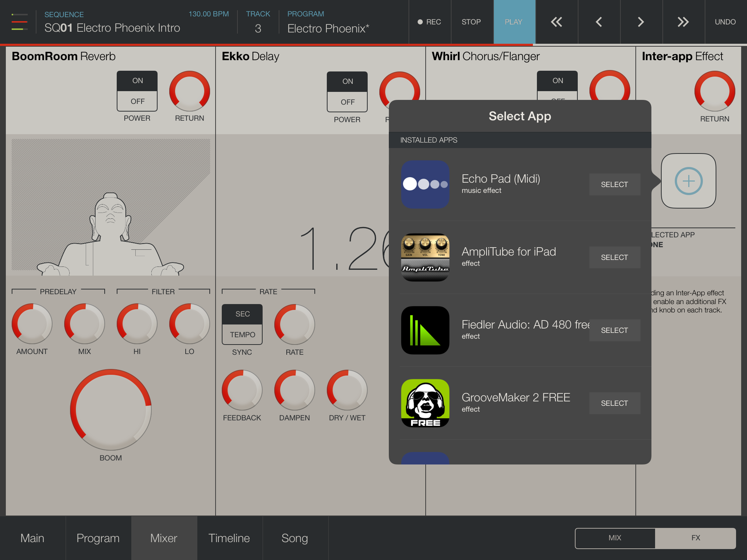747x560 pixels.
Task: Click the single left arrow
Action: click(599, 22)
